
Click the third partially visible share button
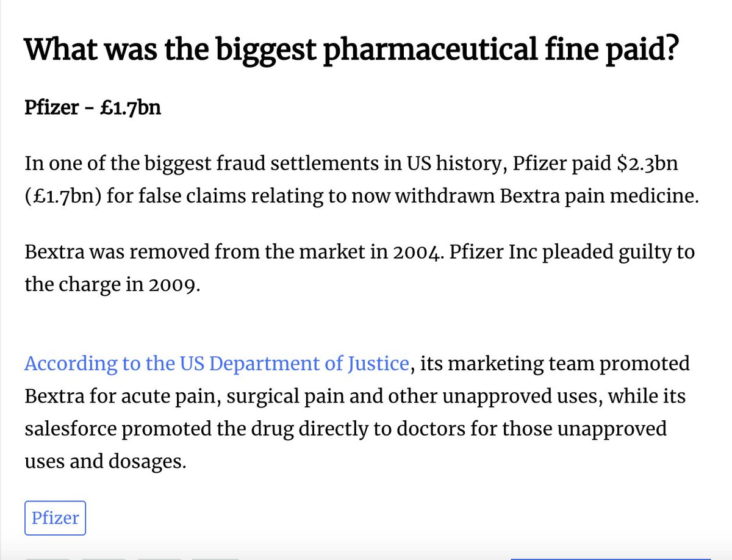tap(159, 558)
